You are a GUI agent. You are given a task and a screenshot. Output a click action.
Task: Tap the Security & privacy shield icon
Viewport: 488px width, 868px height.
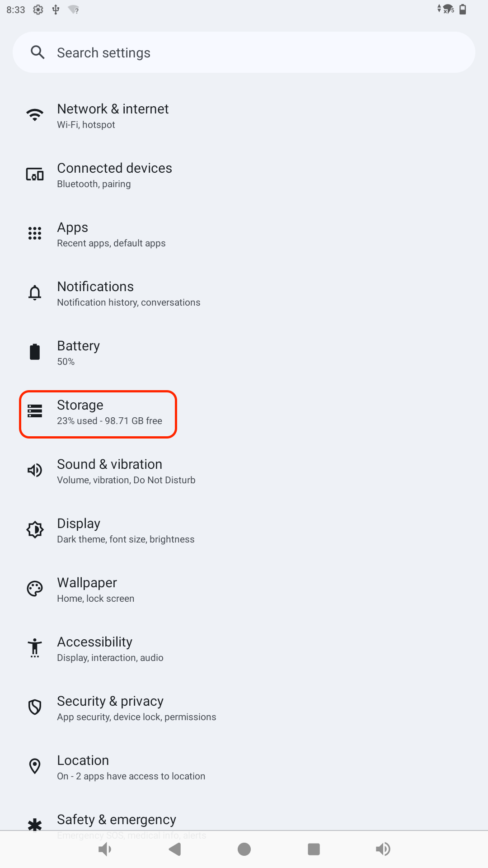point(35,707)
